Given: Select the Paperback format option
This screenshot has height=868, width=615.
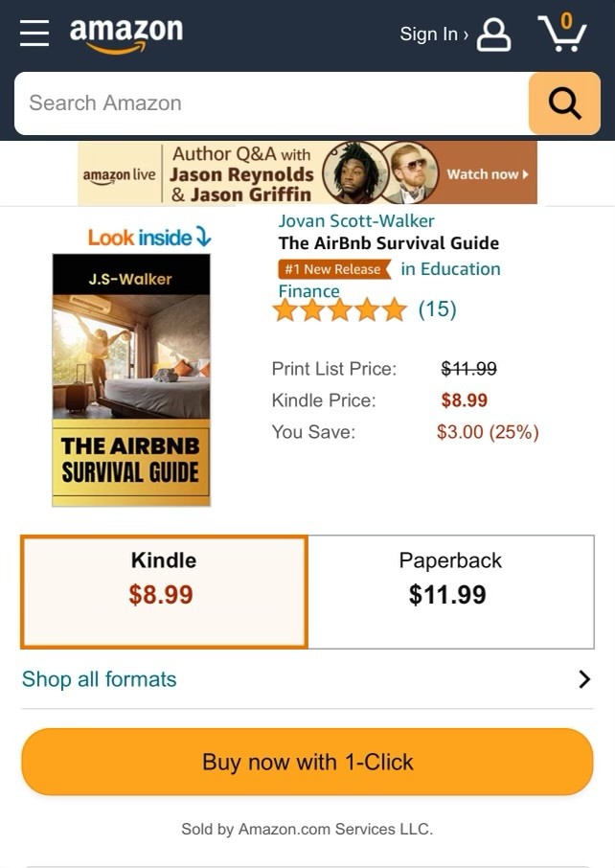Looking at the screenshot, I should tap(450, 592).
